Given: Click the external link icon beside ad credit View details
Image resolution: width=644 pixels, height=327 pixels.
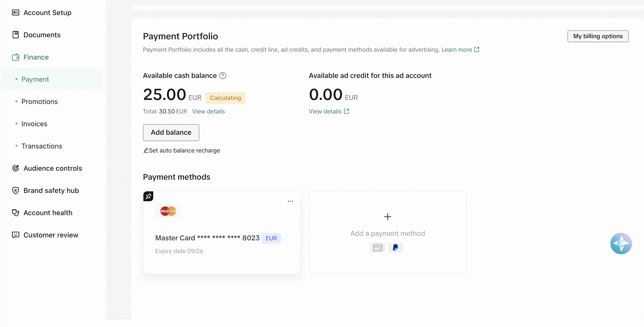Looking at the screenshot, I should point(346,111).
